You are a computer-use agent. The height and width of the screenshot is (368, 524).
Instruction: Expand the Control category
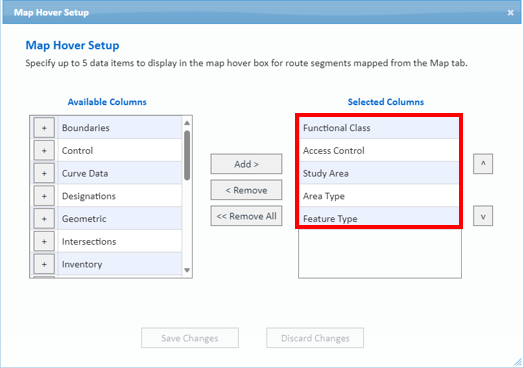[44, 150]
